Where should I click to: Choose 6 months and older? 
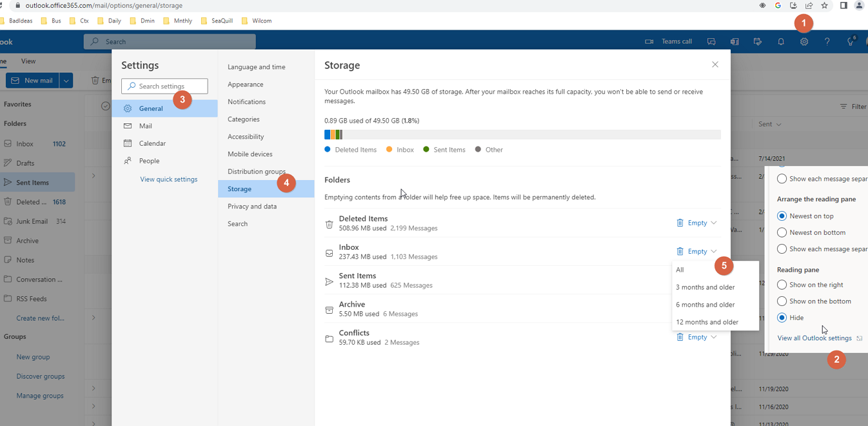point(715,305)
